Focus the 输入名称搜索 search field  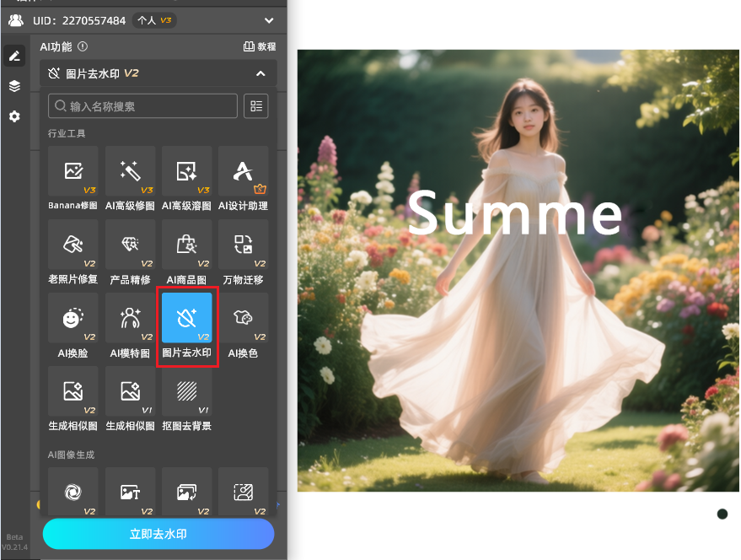[x=143, y=106]
